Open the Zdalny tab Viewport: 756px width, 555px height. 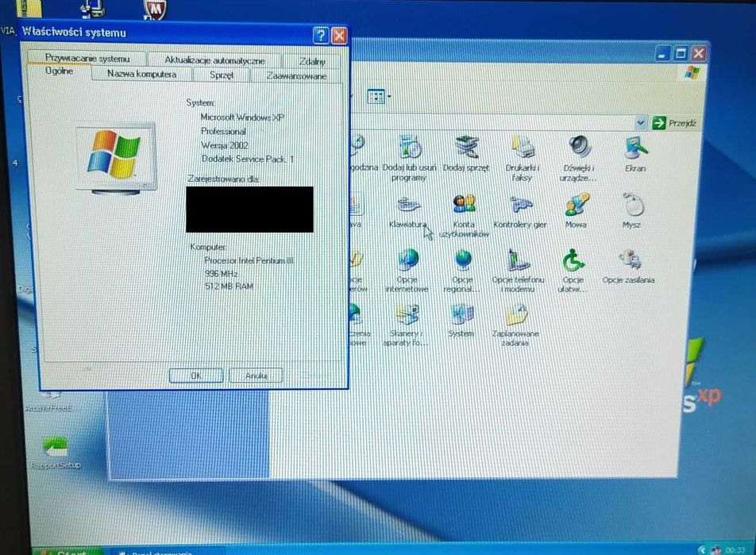coord(312,61)
